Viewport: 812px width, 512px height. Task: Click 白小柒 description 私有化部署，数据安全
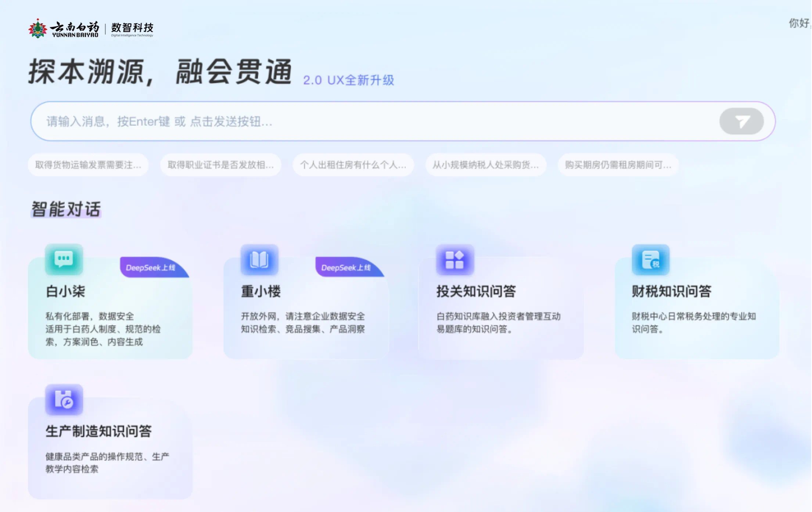90,316
